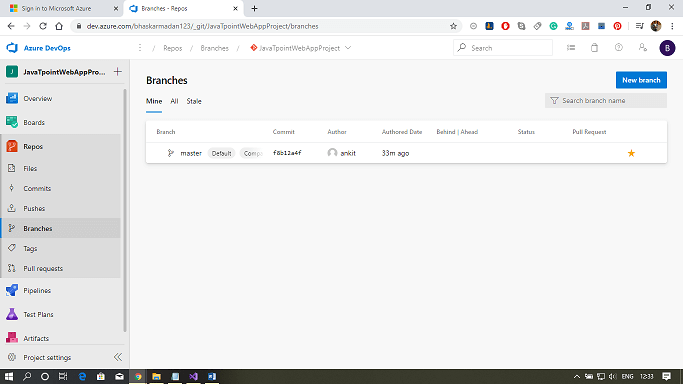The image size is (683, 384).
Task: Click the Branches breadcrumb link
Action: click(x=214, y=48)
